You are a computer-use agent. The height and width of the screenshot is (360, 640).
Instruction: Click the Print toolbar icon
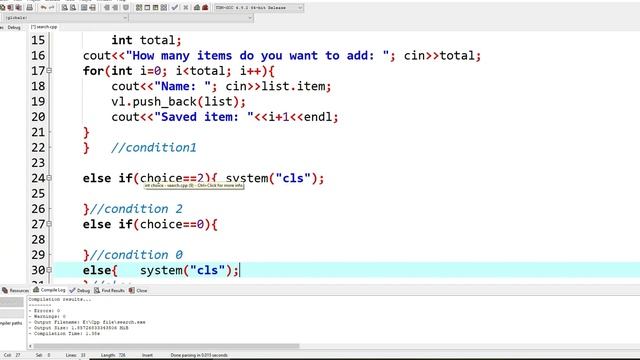pyautogui.click(x=29, y=8)
